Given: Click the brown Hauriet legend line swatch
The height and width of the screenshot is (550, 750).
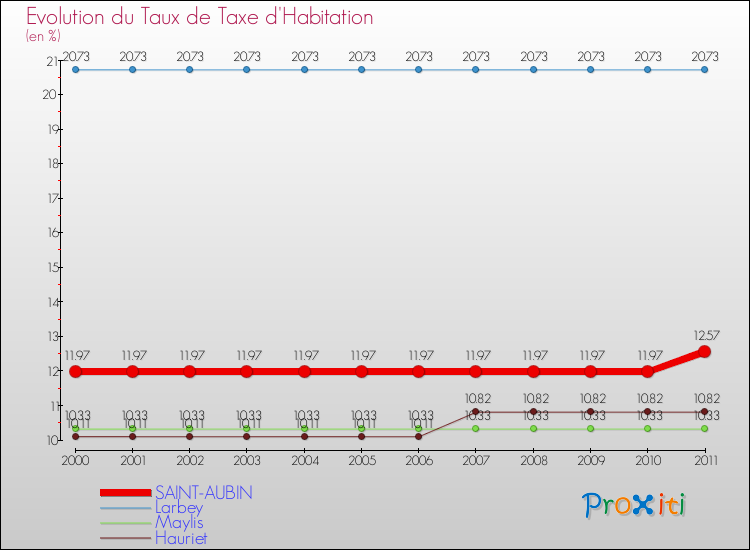Looking at the screenshot, I should tap(126, 539).
